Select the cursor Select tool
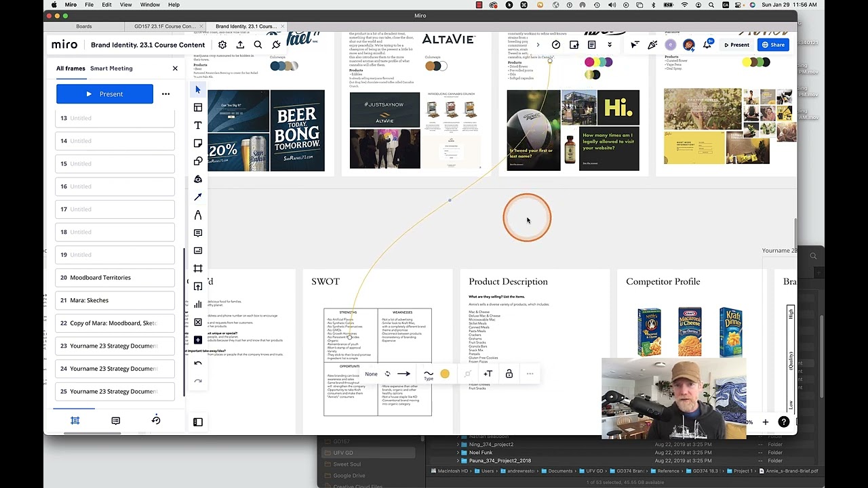Image resolution: width=868 pixels, height=488 pixels. 198,89
